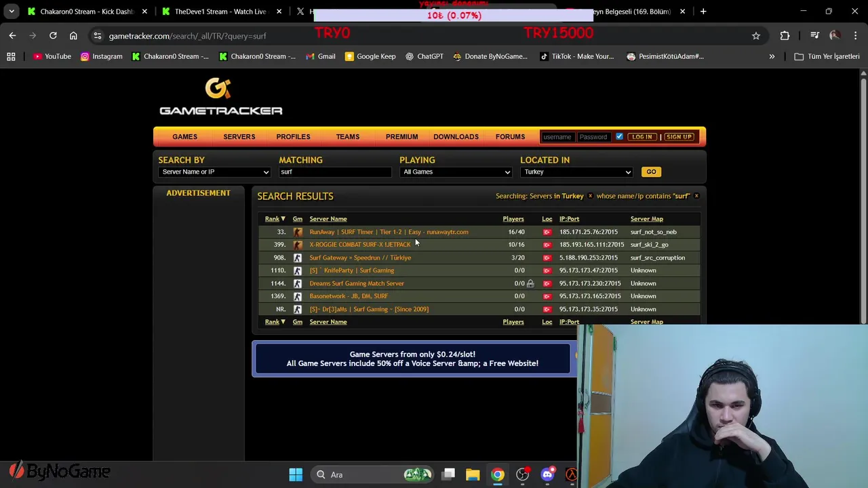868x488 pixels.
Task: Open the Donate ByNoGame bookmark
Action: coord(490,56)
